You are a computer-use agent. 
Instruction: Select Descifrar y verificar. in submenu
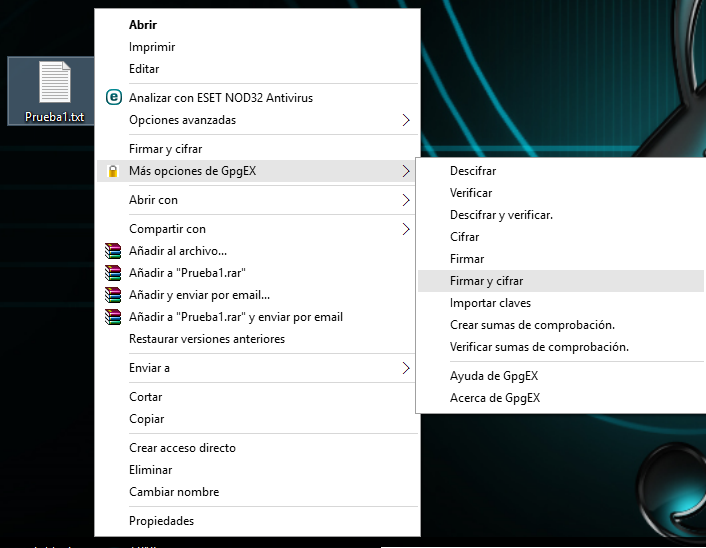click(561, 215)
